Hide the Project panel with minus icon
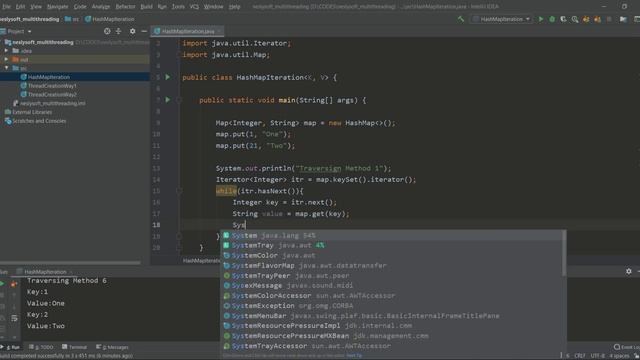640x360 pixels. point(144,31)
